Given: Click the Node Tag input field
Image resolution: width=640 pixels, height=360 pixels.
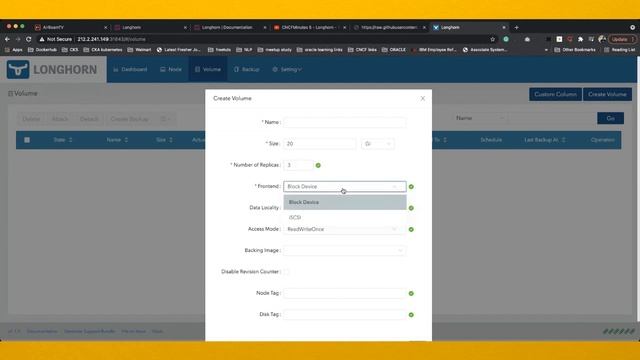Looking at the screenshot, I should 344,293.
